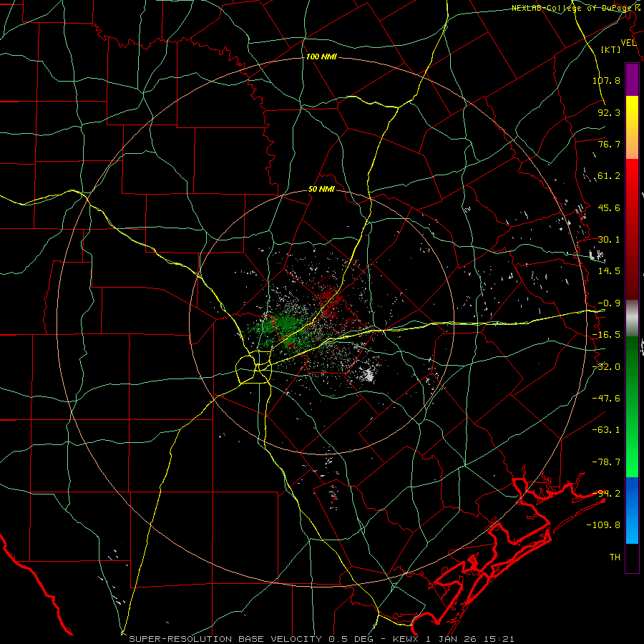The height and width of the screenshot is (644, 644).
Task: Click the green segment of the velocity color bar
Action: click(x=632, y=406)
